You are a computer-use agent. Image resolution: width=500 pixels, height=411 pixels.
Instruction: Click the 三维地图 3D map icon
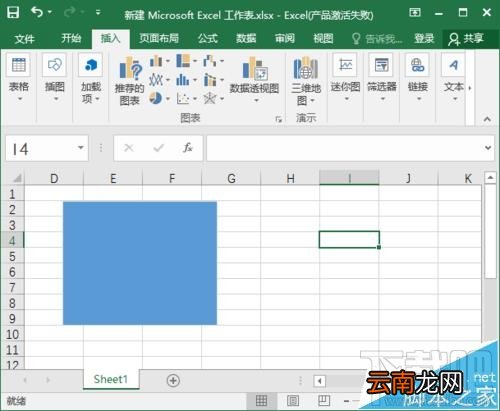305,68
